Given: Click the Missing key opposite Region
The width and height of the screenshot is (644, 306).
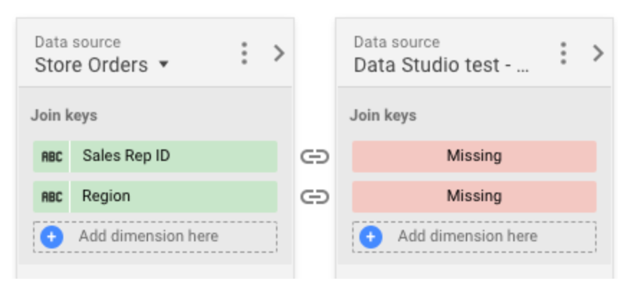Looking at the screenshot, I should point(474,196).
